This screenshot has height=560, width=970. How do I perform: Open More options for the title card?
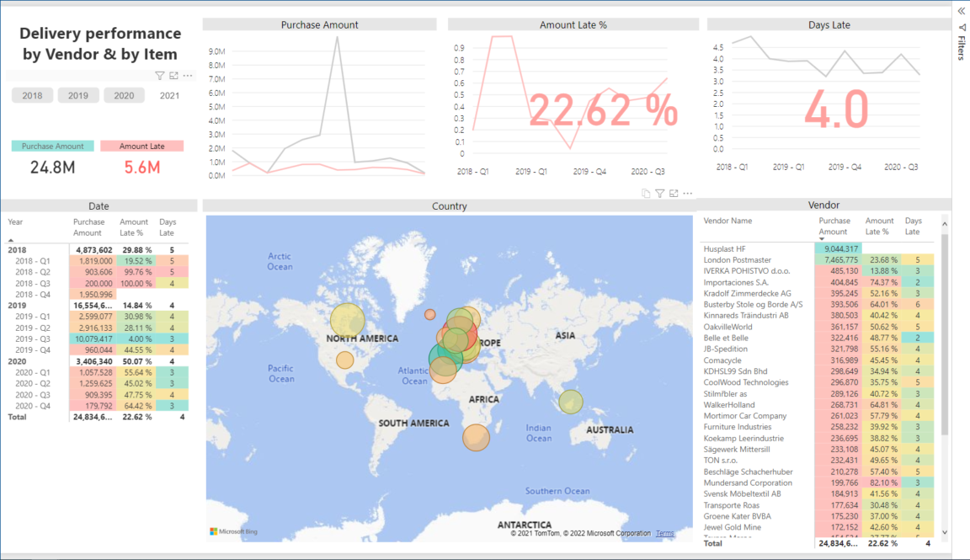(188, 75)
